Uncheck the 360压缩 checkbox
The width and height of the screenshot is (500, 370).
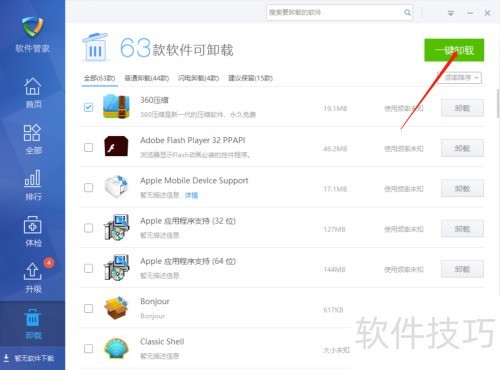(88, 107)
